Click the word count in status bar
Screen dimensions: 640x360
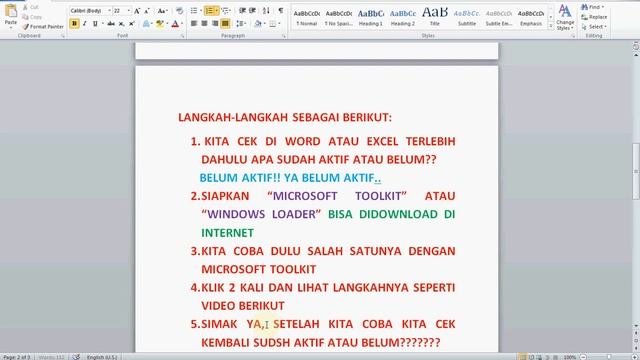coord(51,357)
